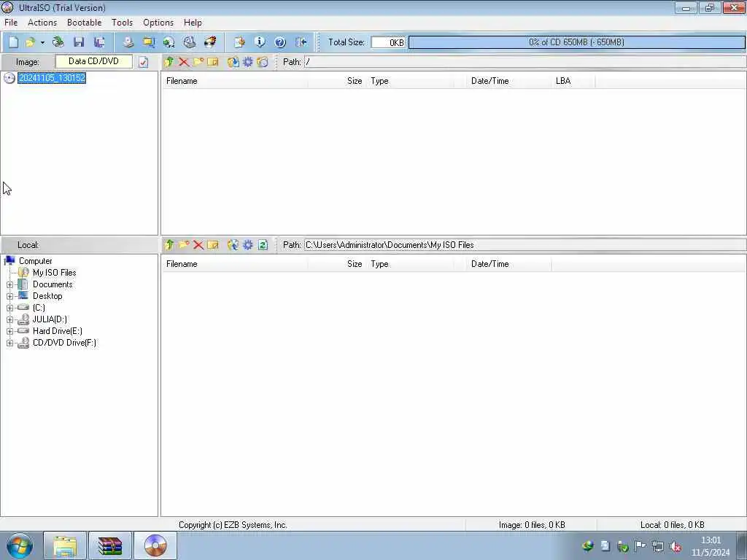Click the red X Delete icon in local toolbar
Screen dimensions: 747x560
(198, 245)
